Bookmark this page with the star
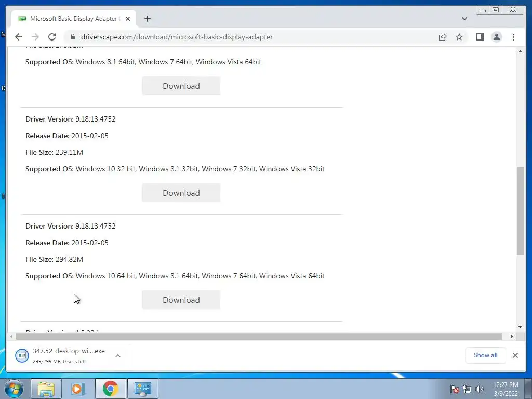532x399 pixels. point(459,37)
